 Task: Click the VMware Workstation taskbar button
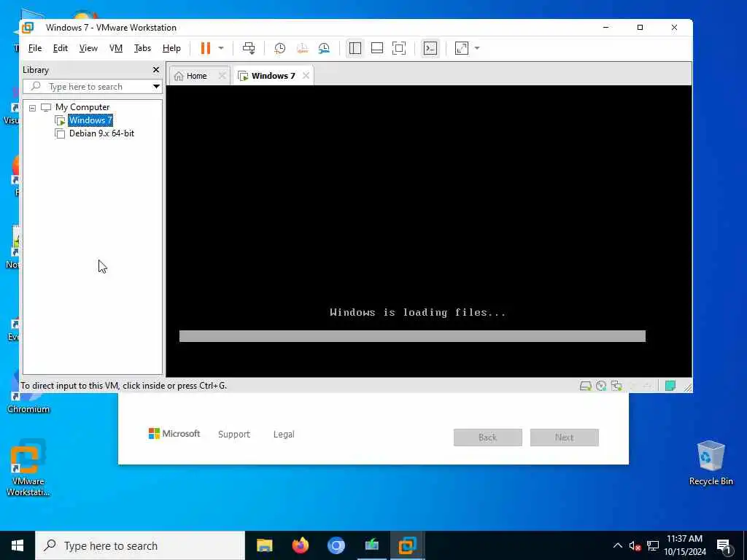point(407,545)
